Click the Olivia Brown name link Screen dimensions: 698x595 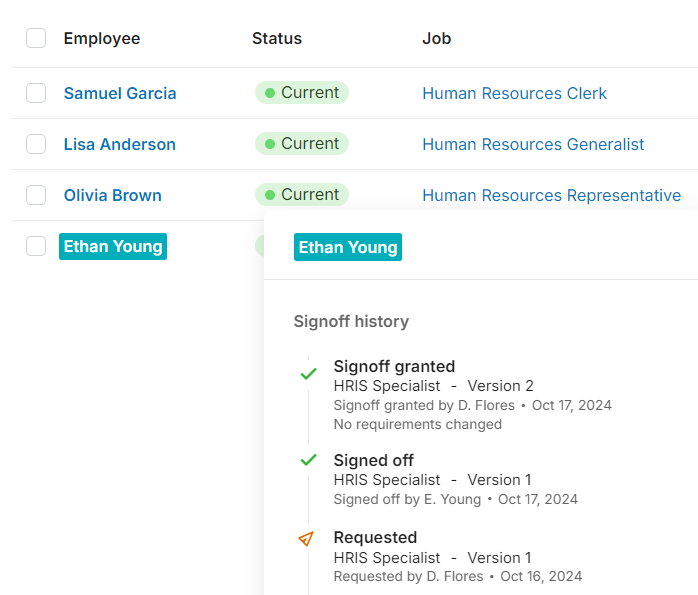(x=113, y=195)
